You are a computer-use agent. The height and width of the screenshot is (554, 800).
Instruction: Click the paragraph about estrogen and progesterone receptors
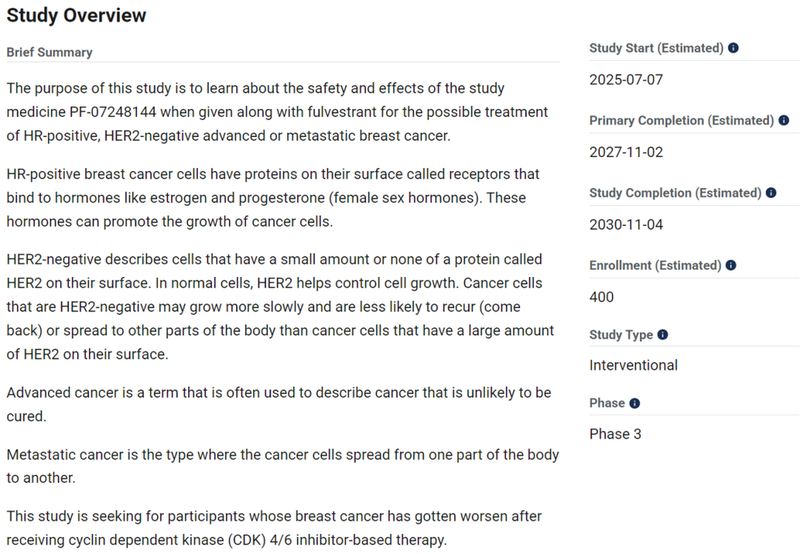tap(273, 197)
